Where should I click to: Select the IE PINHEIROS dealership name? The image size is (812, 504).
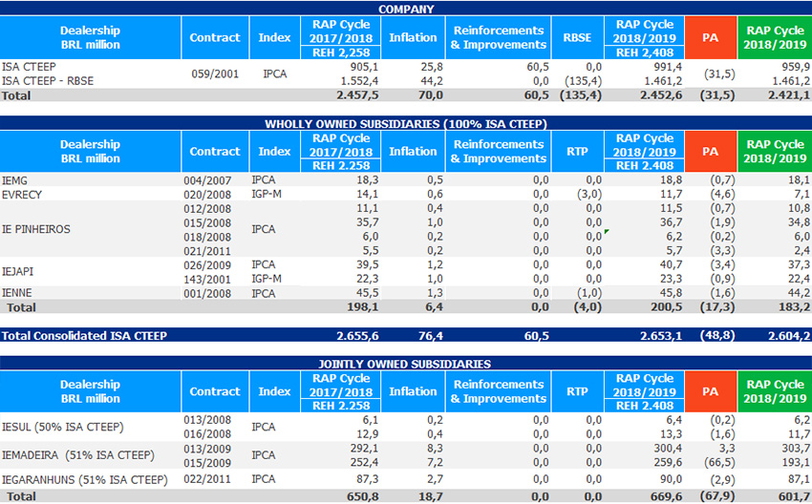click(x=35, y=229)
